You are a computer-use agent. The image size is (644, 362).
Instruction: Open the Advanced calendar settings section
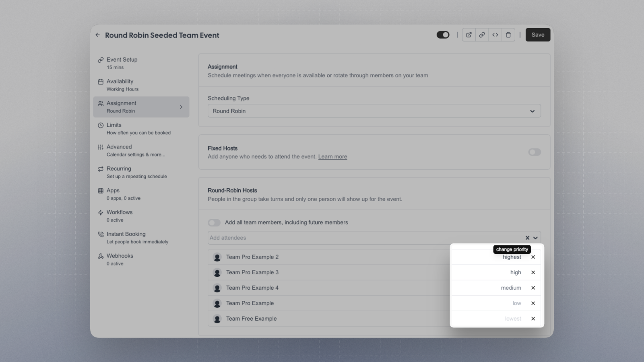tap(141, 150)
